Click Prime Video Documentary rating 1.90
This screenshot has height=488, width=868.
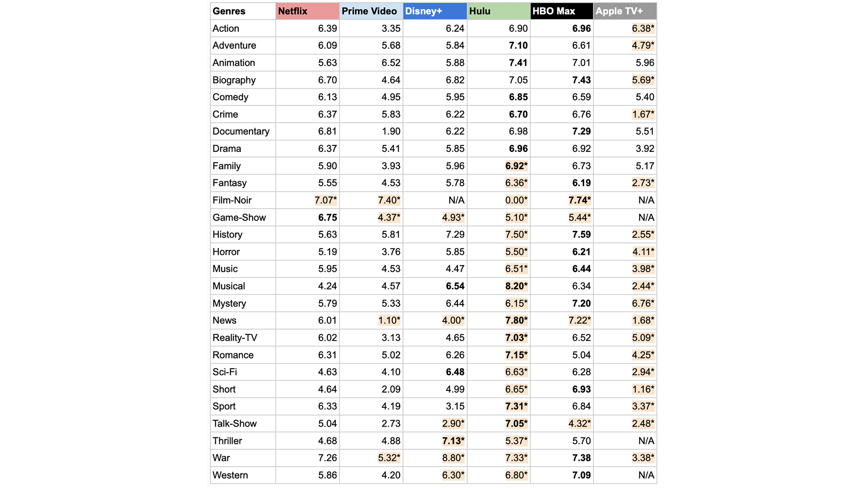click(x=391, y=131)
